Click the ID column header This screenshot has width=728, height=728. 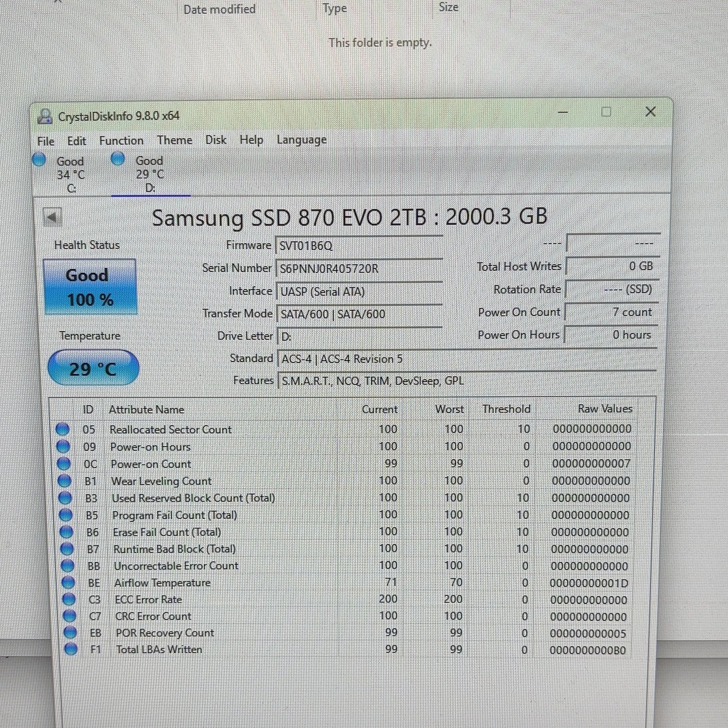pyautogui.click(x=88, y=410)
